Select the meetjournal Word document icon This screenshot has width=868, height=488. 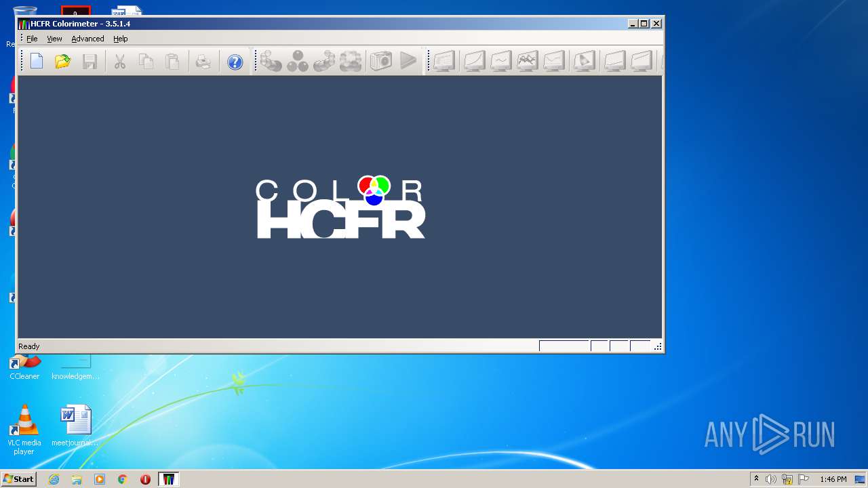(75, 426)
